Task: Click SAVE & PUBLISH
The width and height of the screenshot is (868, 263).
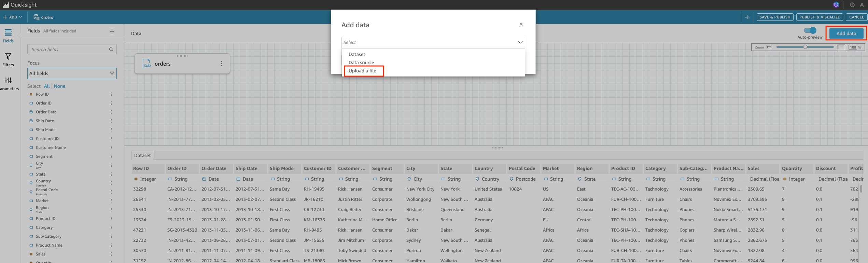Action: [775, 17]
